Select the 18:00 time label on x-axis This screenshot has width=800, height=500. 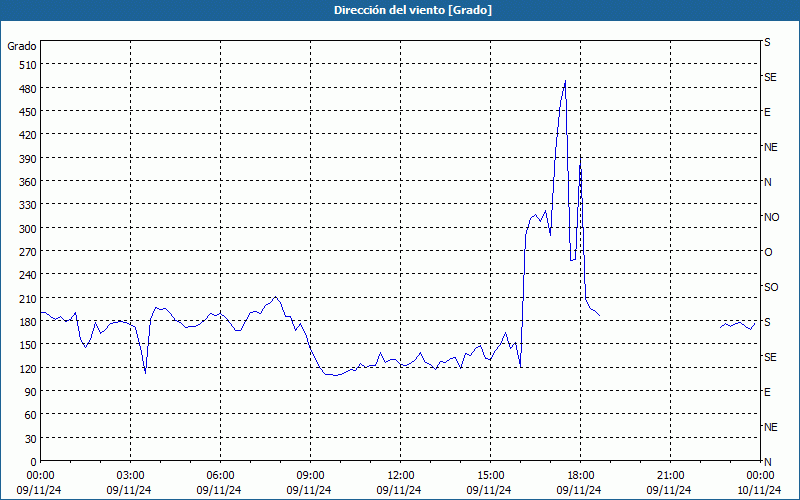580,476
